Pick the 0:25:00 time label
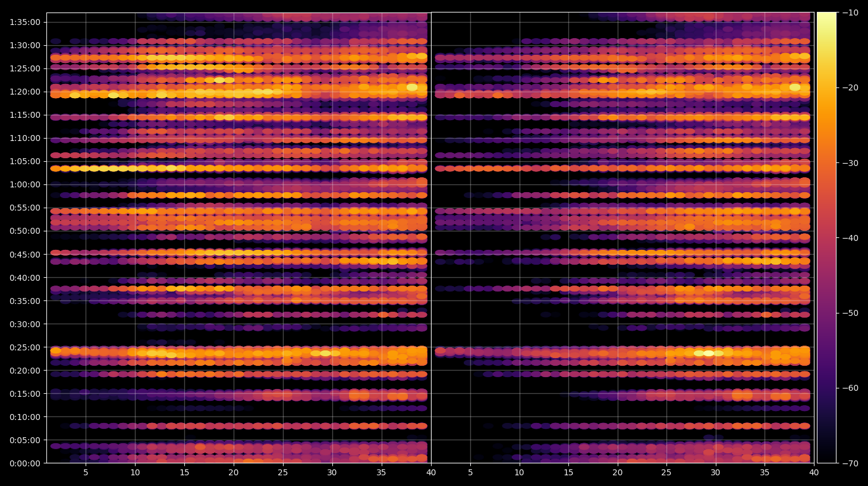This screenshot has height=486, width=868. [25, 347]
